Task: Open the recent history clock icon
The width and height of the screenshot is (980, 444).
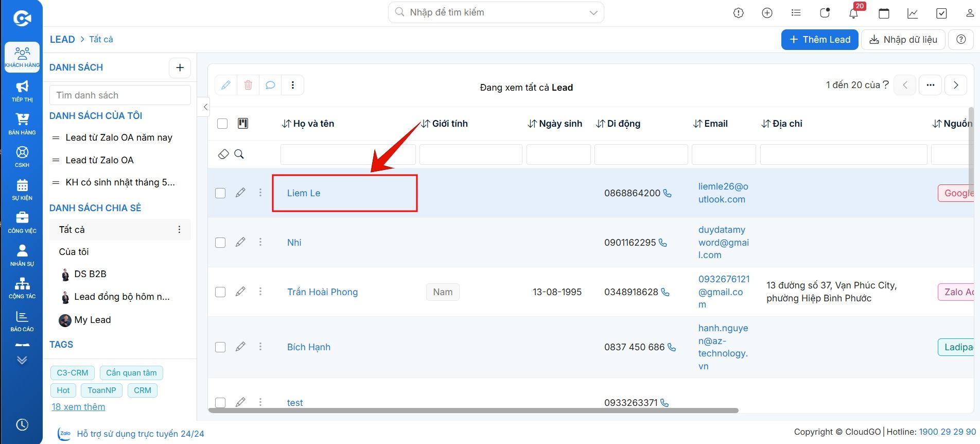Action: click(x=22, y=425)
